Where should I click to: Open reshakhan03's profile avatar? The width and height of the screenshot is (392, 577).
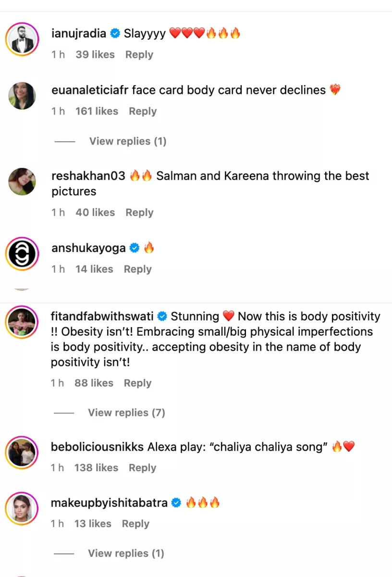(22, 181)
